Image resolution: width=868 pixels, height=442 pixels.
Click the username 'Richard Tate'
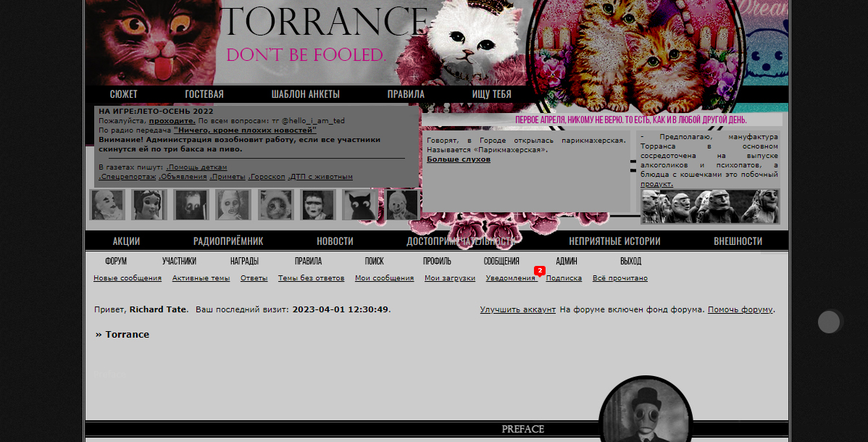(x=159, y=309)
